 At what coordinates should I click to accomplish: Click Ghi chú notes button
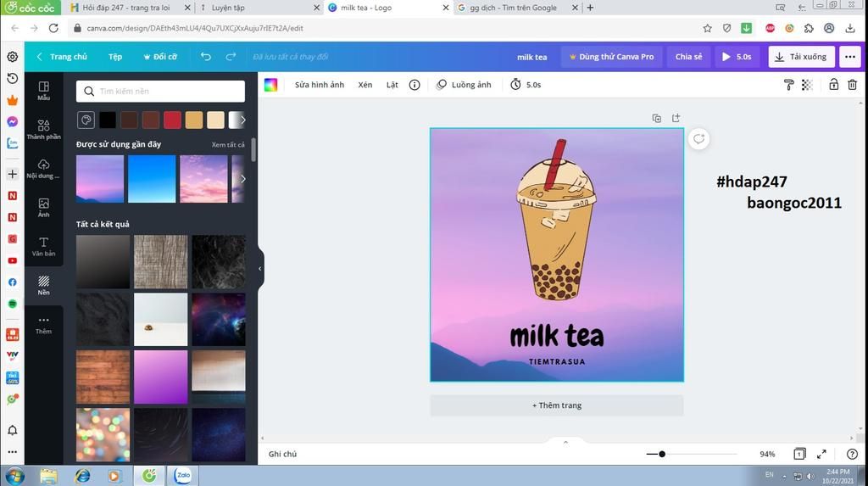pyautogui.click(x=282, y=454)
